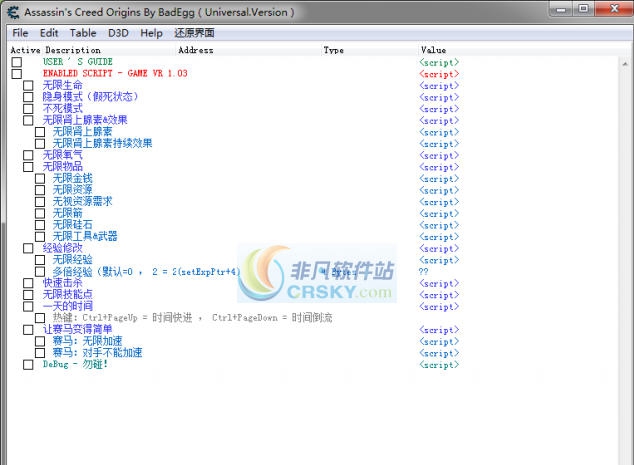Click the Value column header

433,50
